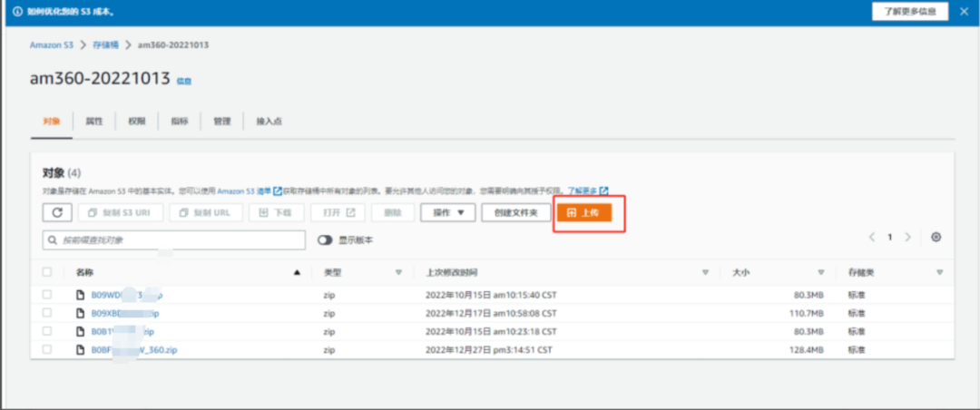Click the 删除 button
This screenshot has height=410, width=980.
pyautogui.click(x=393, y=212)
